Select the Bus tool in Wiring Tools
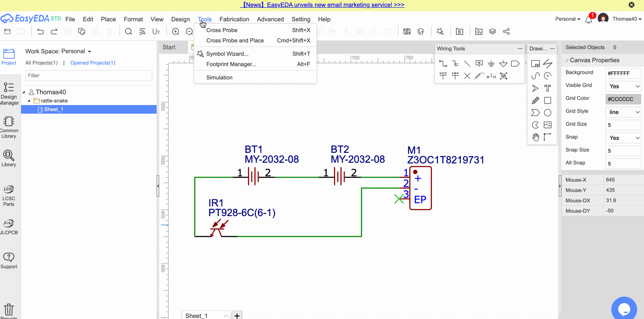Screen dimensions: 644x319 pos(455,64)
